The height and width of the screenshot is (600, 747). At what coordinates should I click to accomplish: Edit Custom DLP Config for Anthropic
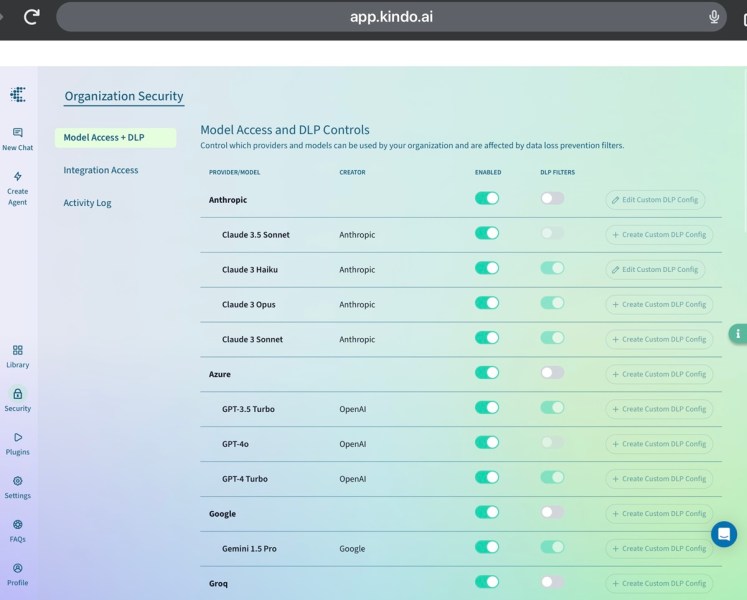(x=655, y=200)
